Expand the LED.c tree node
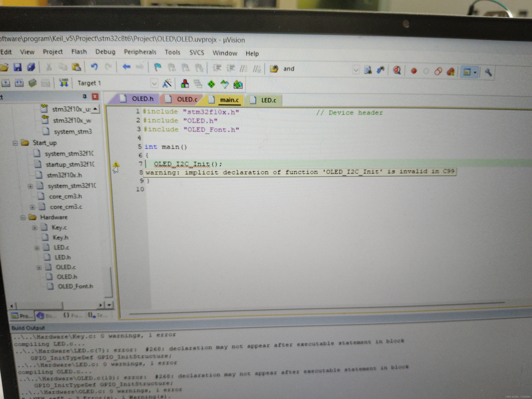Screen dimensions: 532x399 tap(37, 248)
